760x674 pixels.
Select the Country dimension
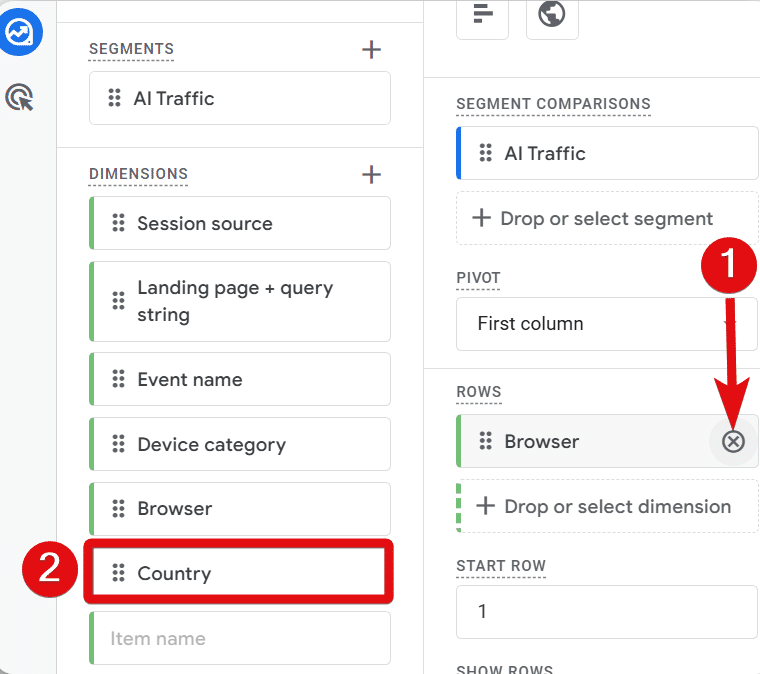(240, 573)
